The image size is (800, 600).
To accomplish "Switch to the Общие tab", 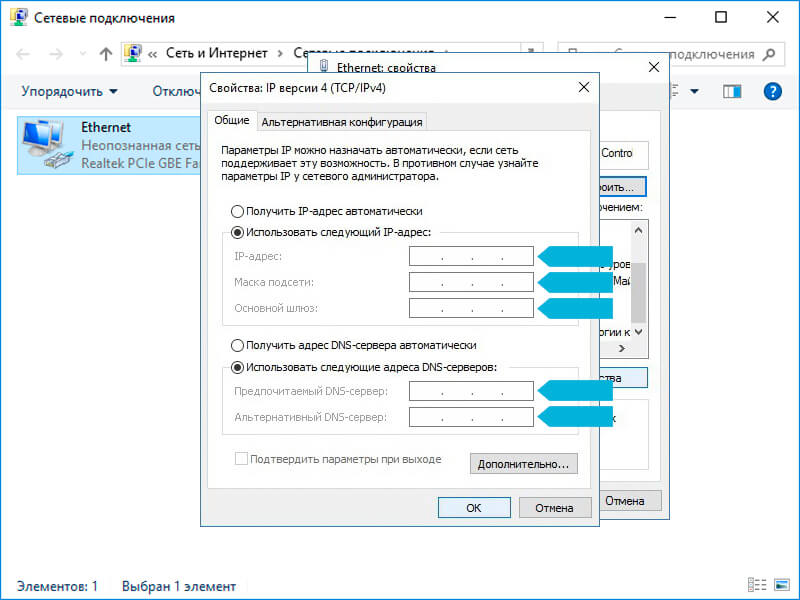I will pyautogui.click(x=232, y=120).
